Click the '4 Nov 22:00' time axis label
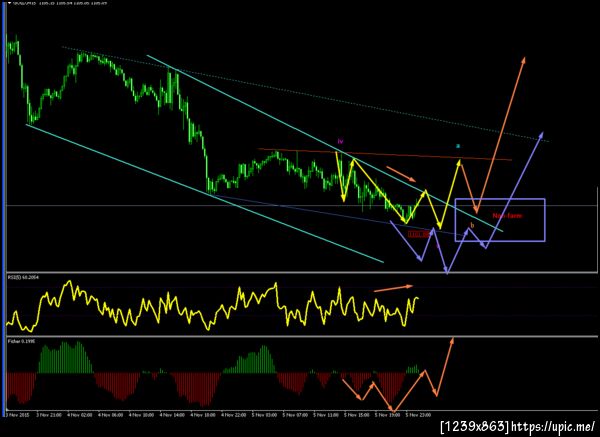Viewport: 600px width, 437px height. click(x=233, y=415)
